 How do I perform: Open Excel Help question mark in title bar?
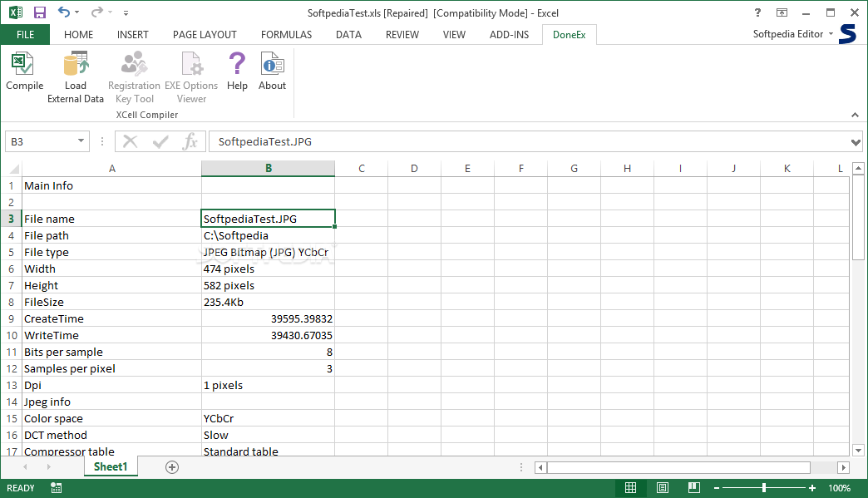pos(757,12)
